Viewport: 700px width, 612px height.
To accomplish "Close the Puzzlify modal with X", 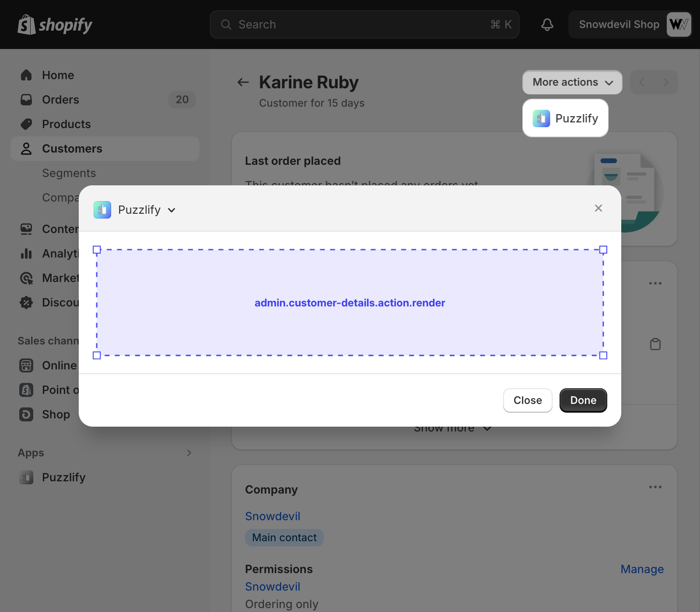I will click(x=598, y=208).
